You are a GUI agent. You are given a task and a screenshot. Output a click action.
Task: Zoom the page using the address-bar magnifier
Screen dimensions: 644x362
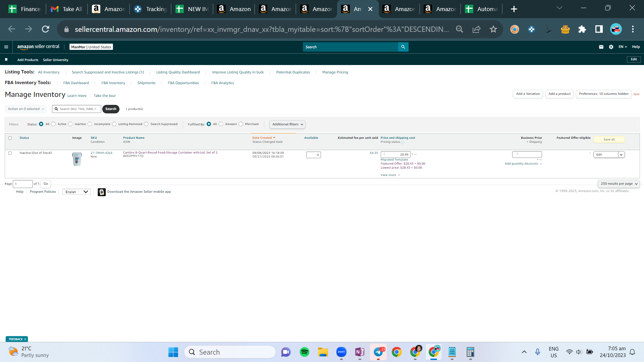pos(460,29)
